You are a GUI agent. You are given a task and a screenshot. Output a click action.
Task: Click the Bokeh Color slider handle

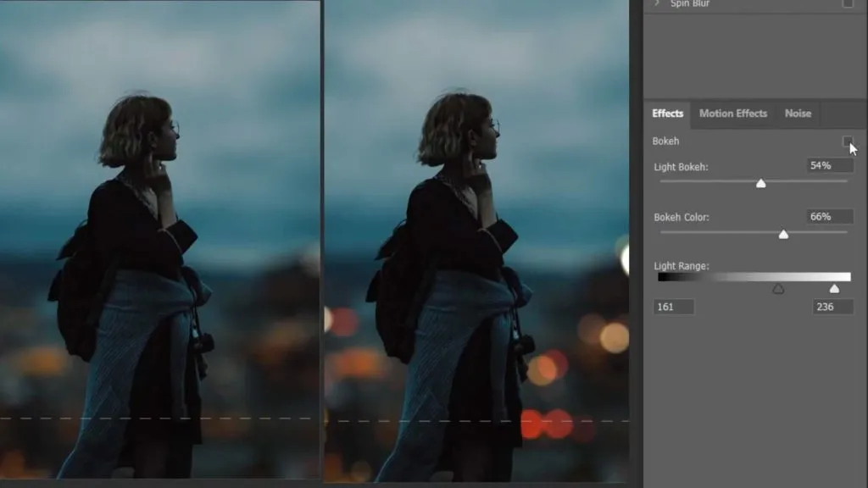[x=783, y=233]
